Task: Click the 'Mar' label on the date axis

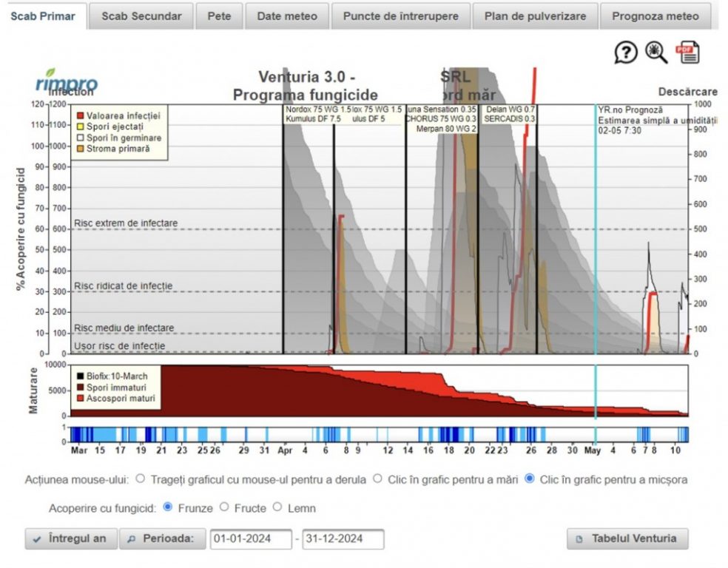Action: (x=79, y=450)
